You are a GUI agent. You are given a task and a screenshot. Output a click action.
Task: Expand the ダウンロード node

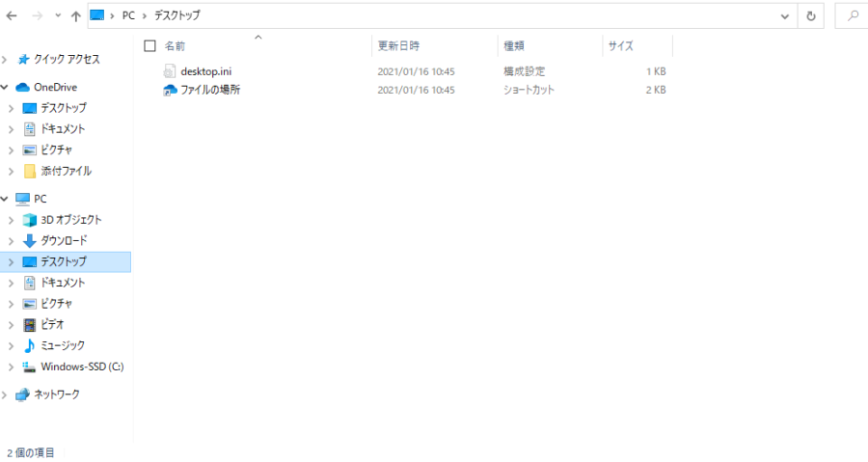tap(11, 241)
